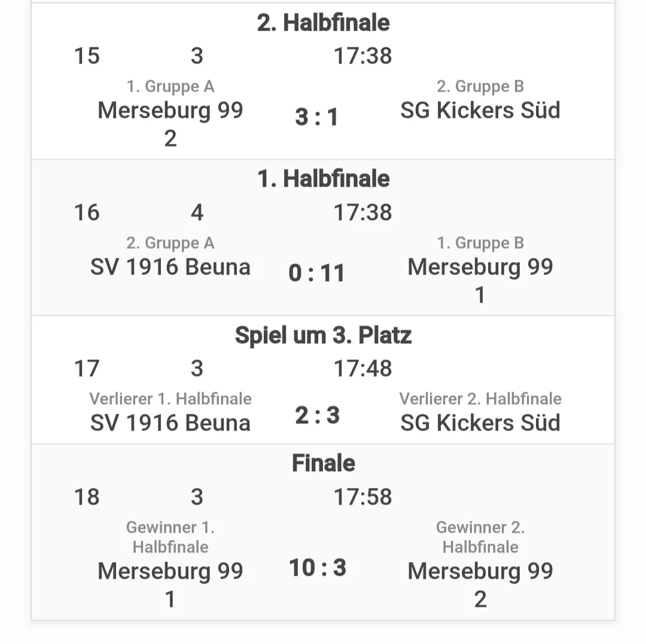Tap SV 1916 Beuna in 1. Halbfinale
The height and width of the screenshot is (644, 646).
click(170, 267)
